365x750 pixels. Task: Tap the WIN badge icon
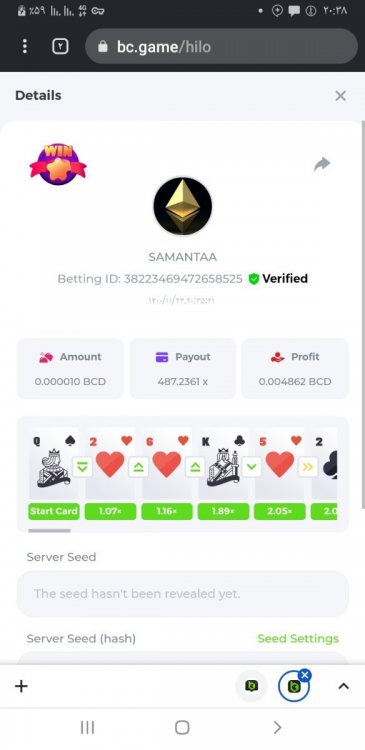pos(58,164)
